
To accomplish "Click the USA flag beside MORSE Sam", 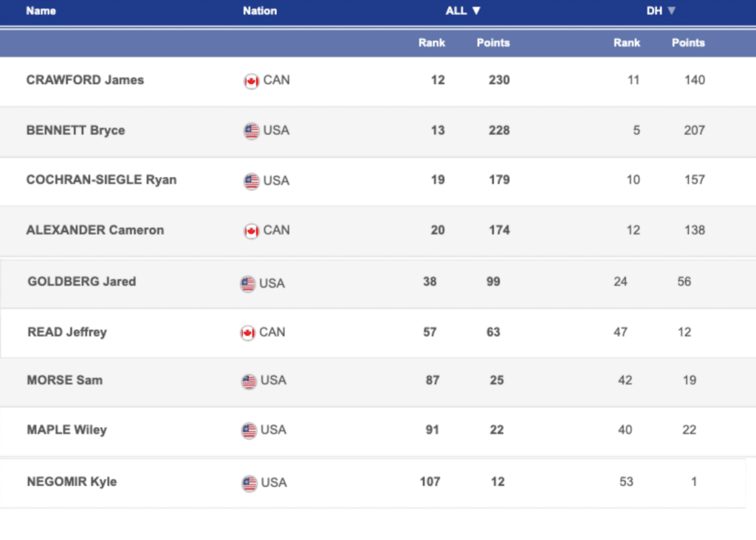I will point(249,381).
